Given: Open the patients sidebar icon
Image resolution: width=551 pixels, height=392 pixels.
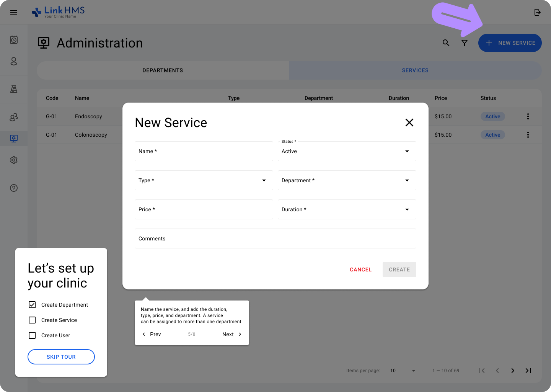Looking at the screenshot, I should point(14,61).
